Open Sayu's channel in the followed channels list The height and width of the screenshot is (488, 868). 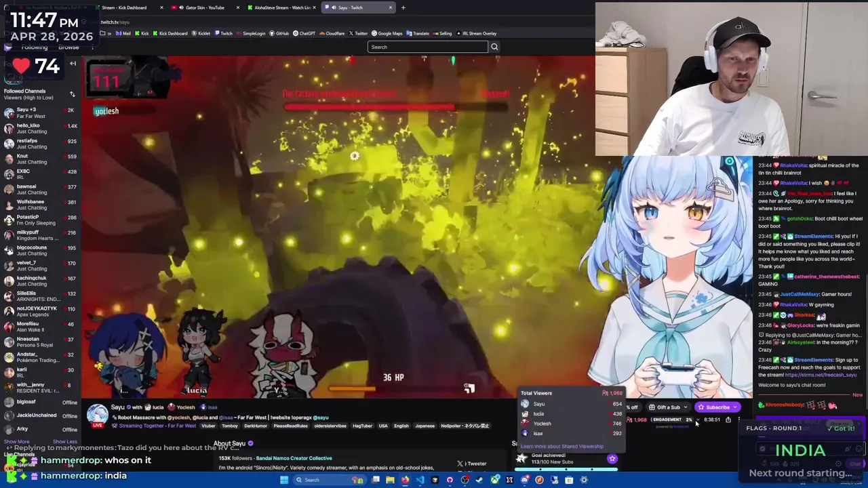point(39,113)
